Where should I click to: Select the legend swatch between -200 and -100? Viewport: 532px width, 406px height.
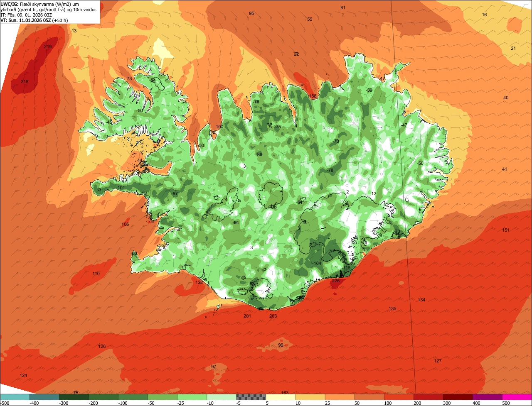pos(103,397)
